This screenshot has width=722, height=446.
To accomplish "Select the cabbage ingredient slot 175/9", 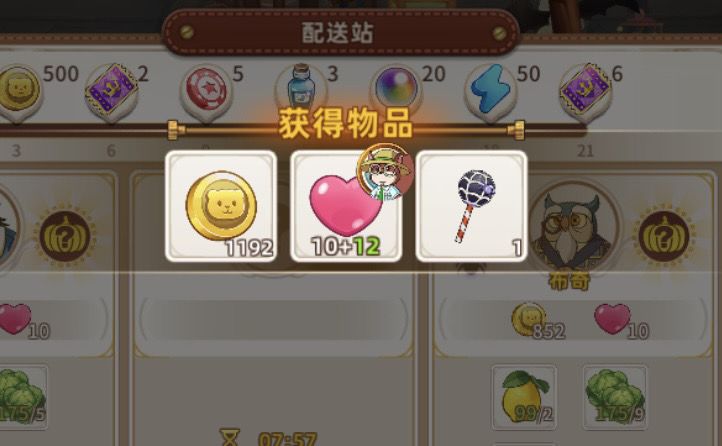I will click(615, 397).
